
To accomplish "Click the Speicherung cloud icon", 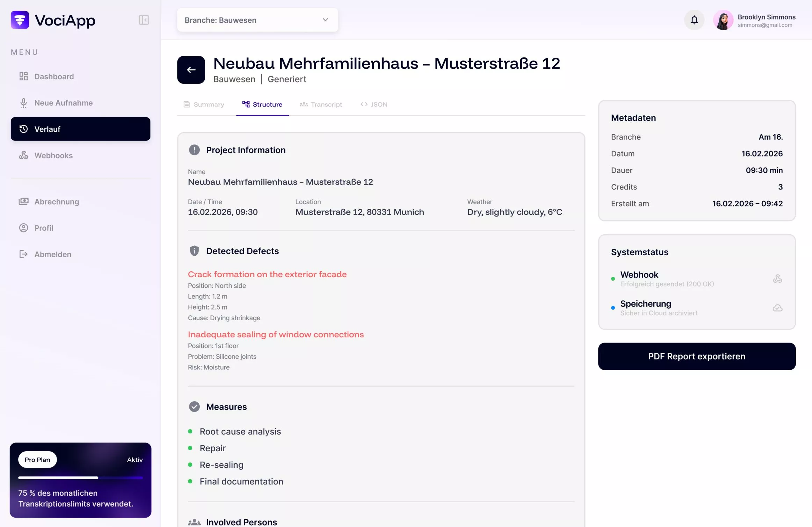I will [x=777, y=308].
